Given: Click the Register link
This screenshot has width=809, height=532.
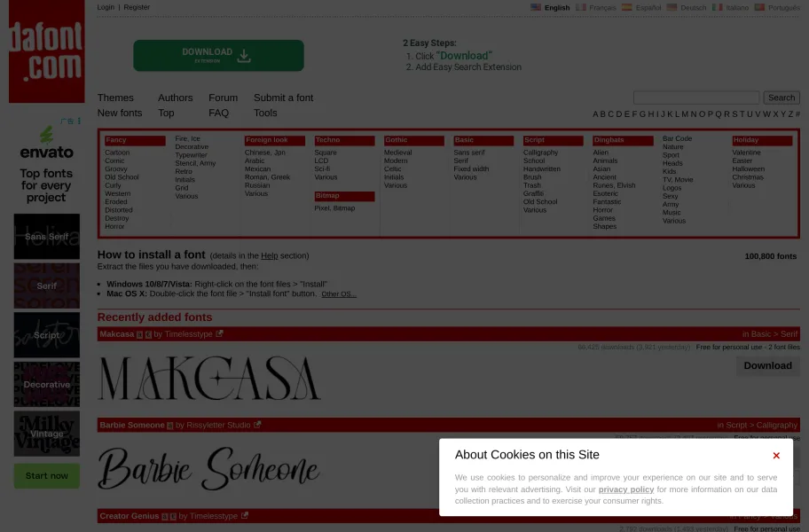Looking at the screenshot, I should (137, 7).
